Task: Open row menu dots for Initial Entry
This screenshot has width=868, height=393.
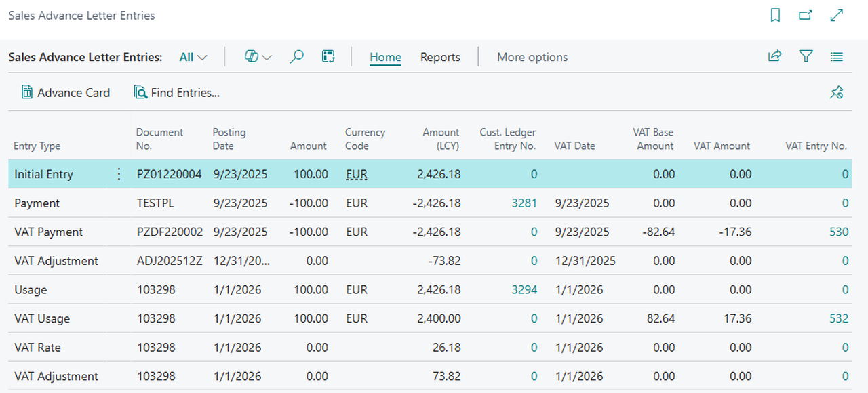Action: pyautogui.click(x=119, y=174)
